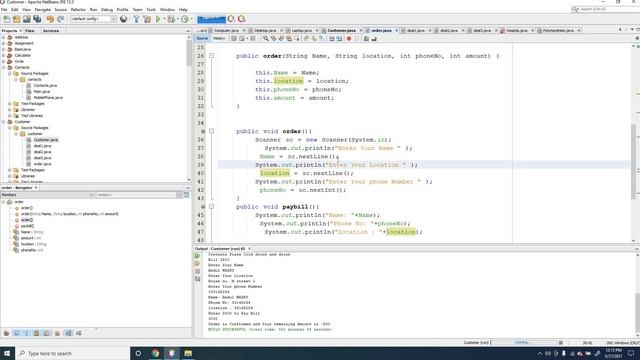This screenshot has height=360, width=640.
Task: Click the Cortana circle on taskbar
Action: [x=138, y=353]
